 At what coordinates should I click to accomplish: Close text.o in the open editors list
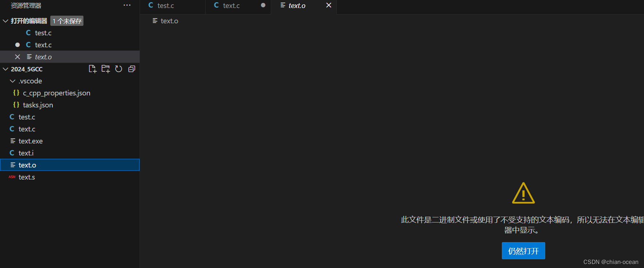pyautogui.click(x=17, y=57)
